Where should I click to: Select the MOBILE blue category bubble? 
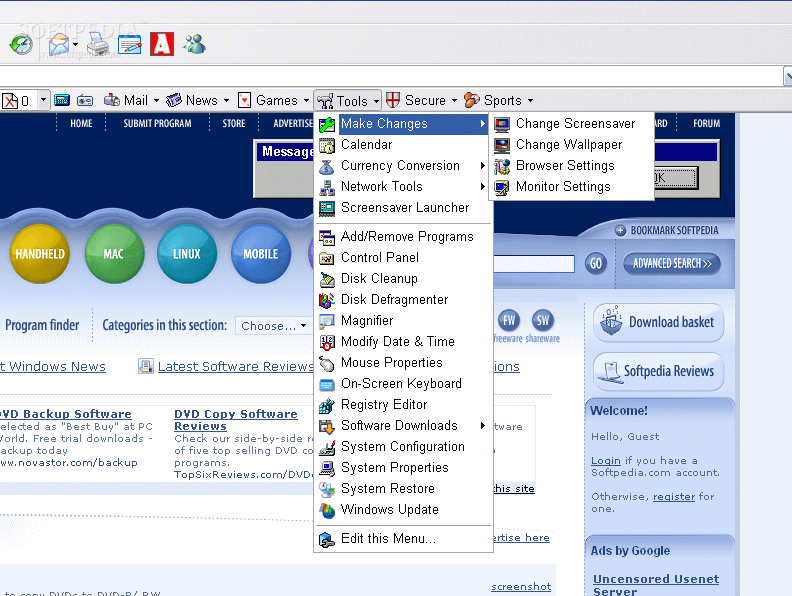pyautogui.click(x=261, y=253)
